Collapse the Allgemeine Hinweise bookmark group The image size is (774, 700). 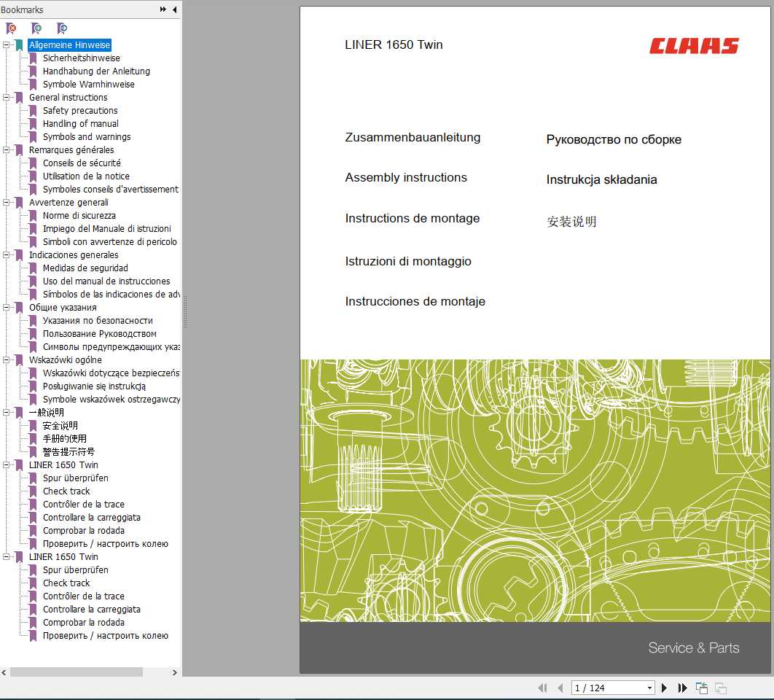click(x=7, y=44)
